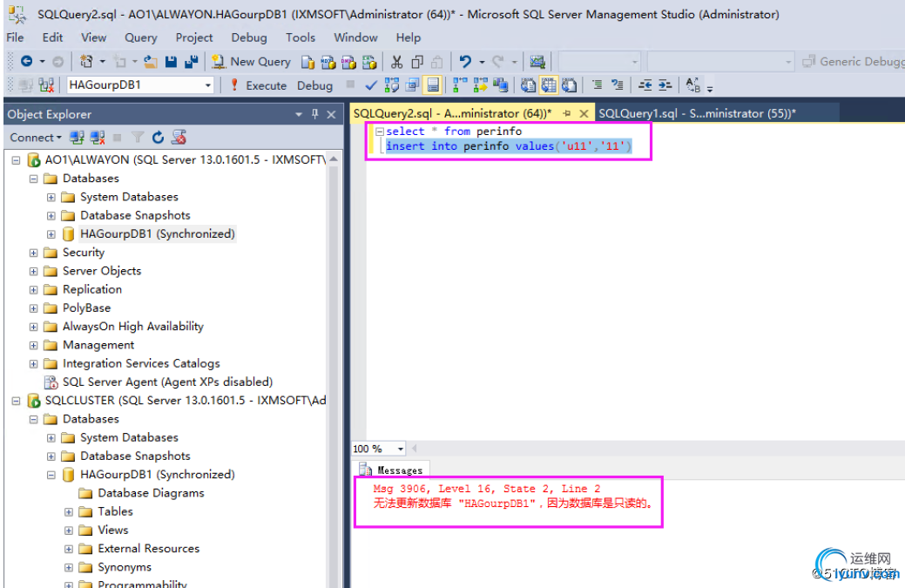Click the Parse checkmark icon
Image resolution: width=905 pixels, height=588 pixels.
coord(371,85)
